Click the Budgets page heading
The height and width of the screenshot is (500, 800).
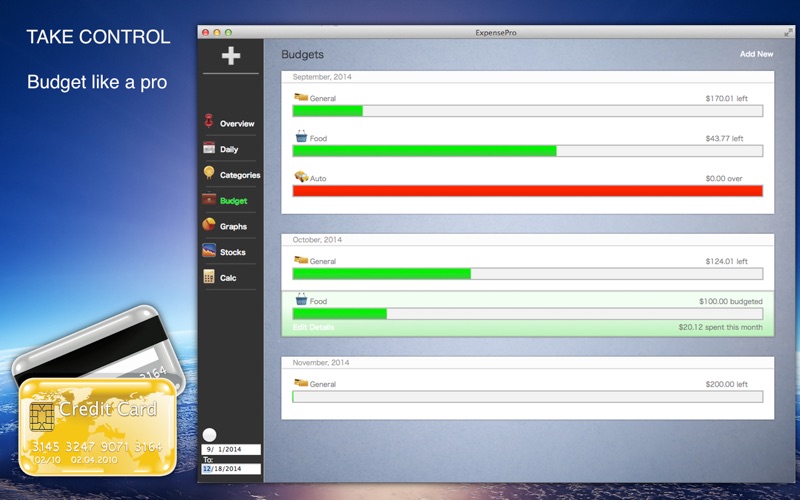tap(303, 55)
